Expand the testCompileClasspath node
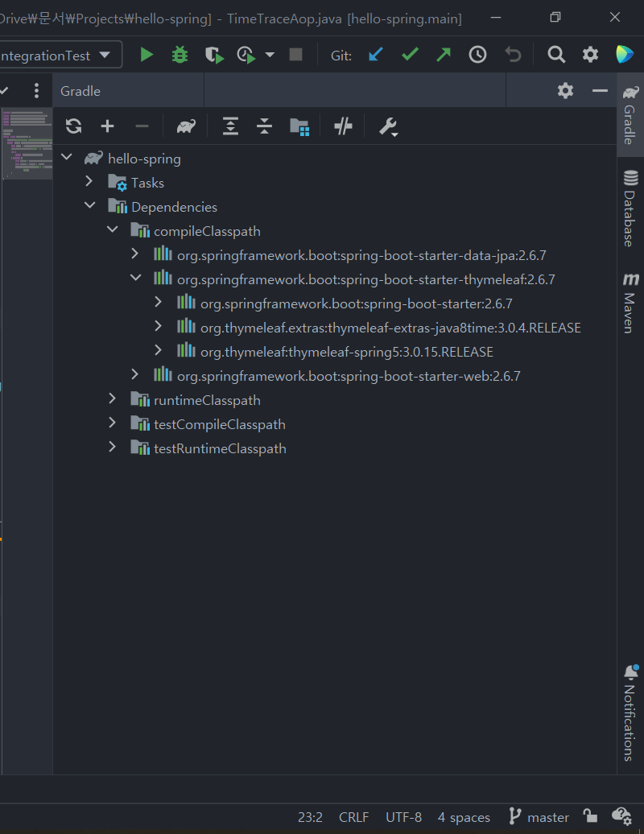The image size is (644, 834). 112,423
